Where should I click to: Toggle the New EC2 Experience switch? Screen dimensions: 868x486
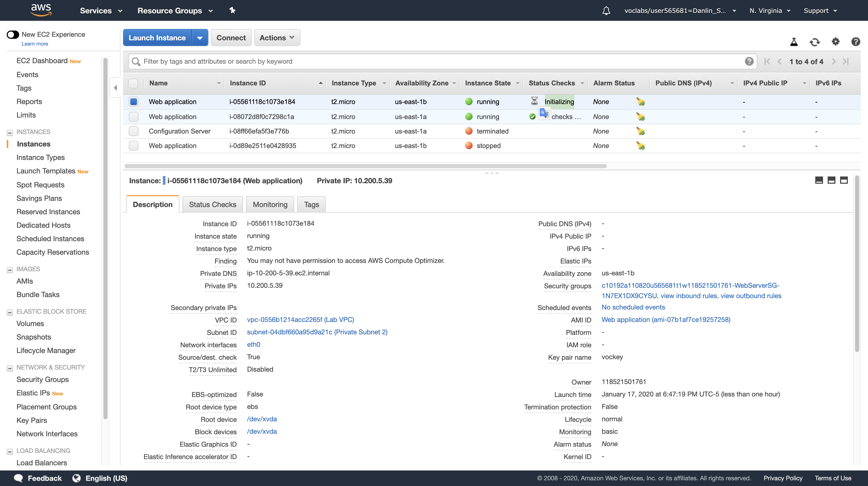coord(13,34)
